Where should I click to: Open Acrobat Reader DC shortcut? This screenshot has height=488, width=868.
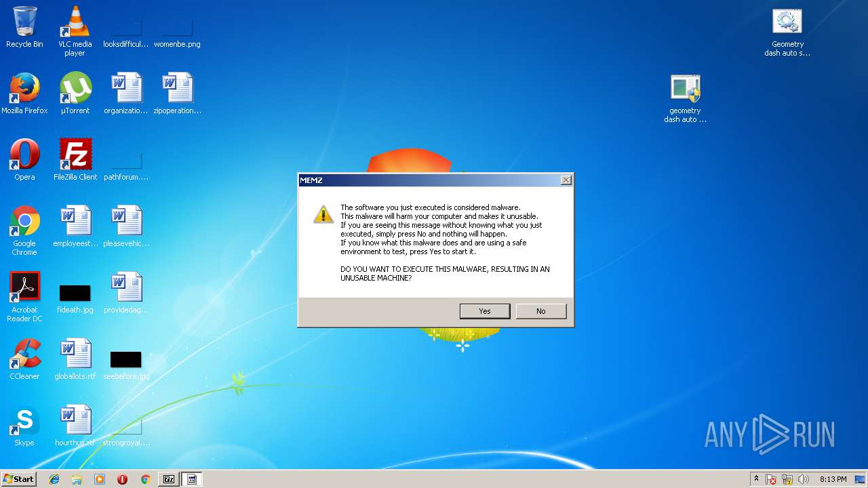[x=24, y=297]
